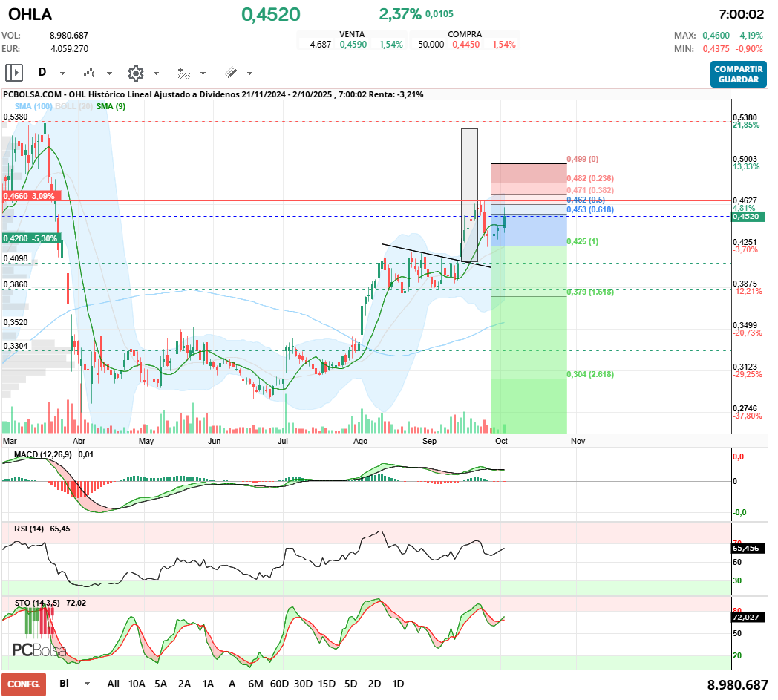The height and width of the screenshot is (700, 778).
Task: Select the 10A time range
Action: coord(137,684)
